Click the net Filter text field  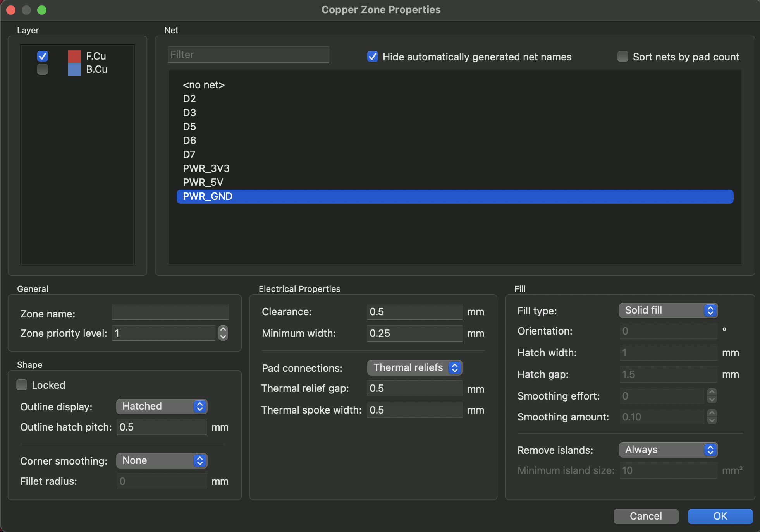pyautogui.click(x=248, y=55)
